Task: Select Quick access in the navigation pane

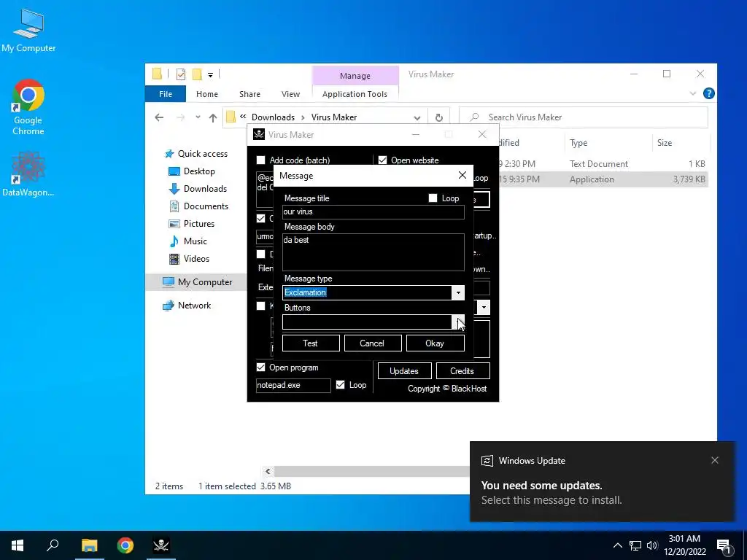Action: click(x=203, y=154)
